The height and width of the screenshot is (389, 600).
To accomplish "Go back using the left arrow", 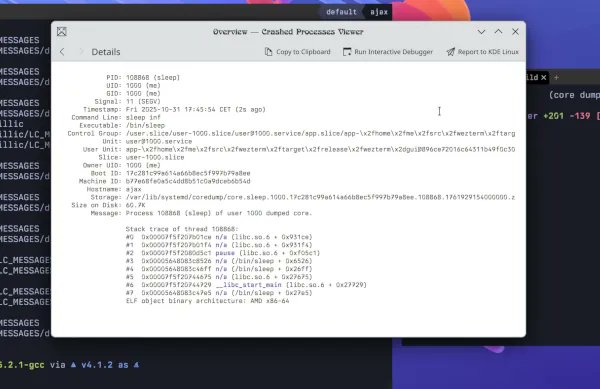I will (62, 52).
